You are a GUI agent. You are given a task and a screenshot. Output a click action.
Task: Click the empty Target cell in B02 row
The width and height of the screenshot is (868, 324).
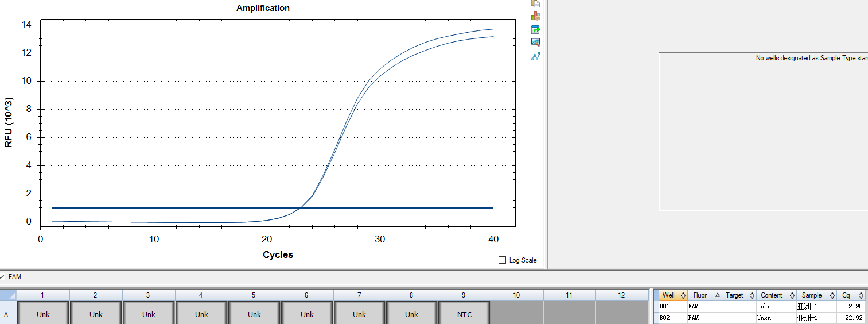[739, 317]
